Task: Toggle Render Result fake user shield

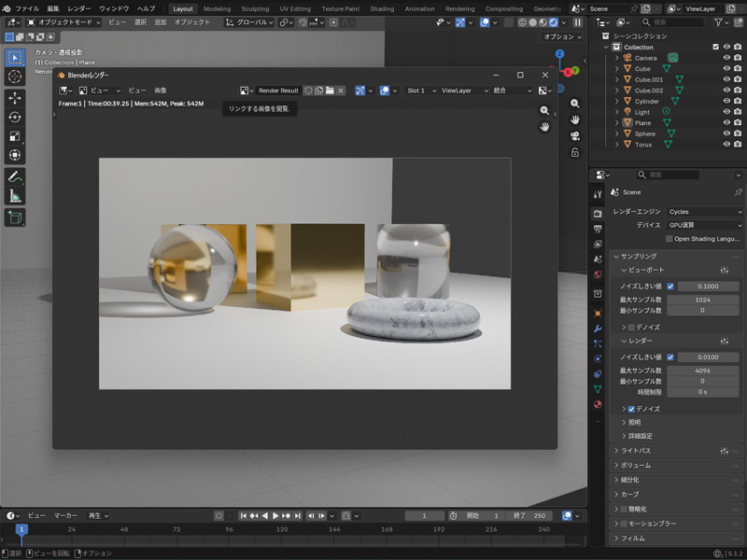Action: click(308, 91)
